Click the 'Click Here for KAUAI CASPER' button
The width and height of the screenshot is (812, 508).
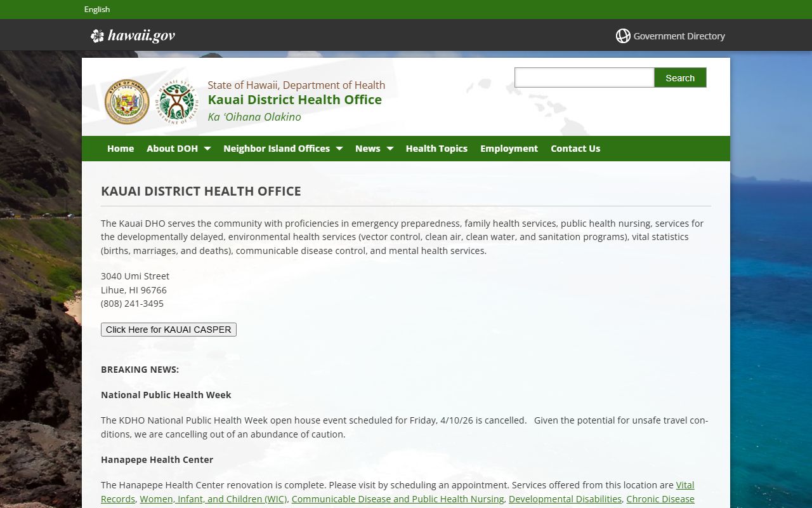coord(169,330)
